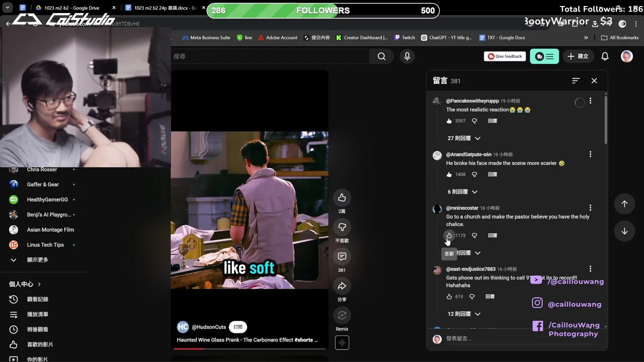Dislike the @AnandSatpute-s6n comment
Image resolution: width=644 pixels, height=362 pixels.
point(474,174)
